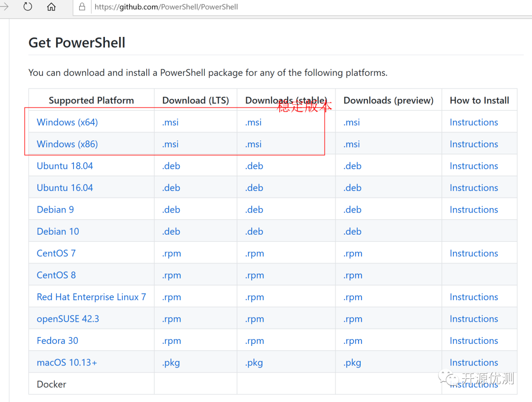
Task: Open the CentOS 8 platform link
Action: point(56,275)
